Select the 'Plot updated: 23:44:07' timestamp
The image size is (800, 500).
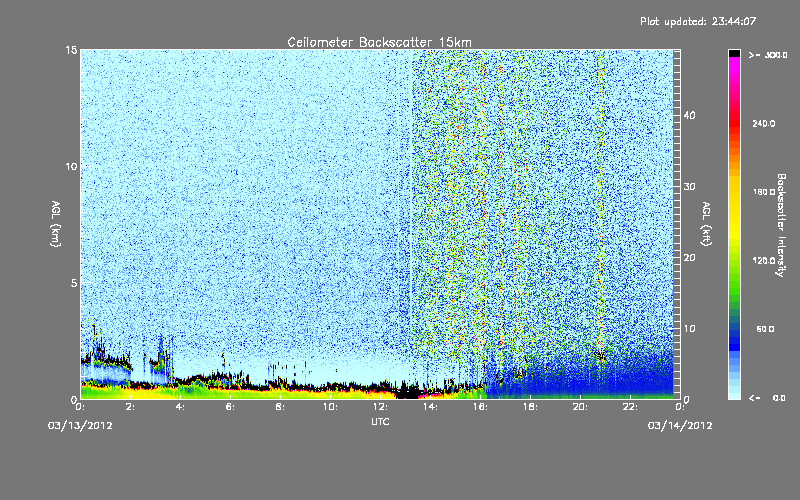698,21
